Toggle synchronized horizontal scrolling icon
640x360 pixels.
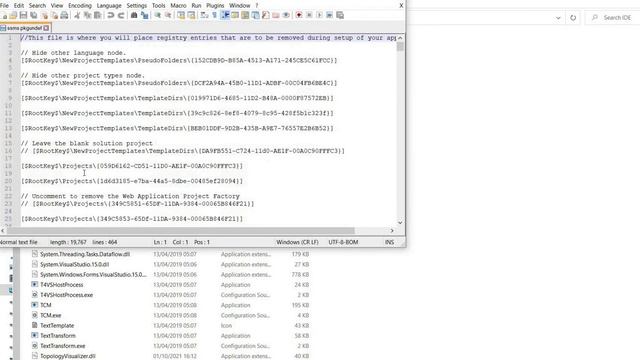[x=191, y=16]
